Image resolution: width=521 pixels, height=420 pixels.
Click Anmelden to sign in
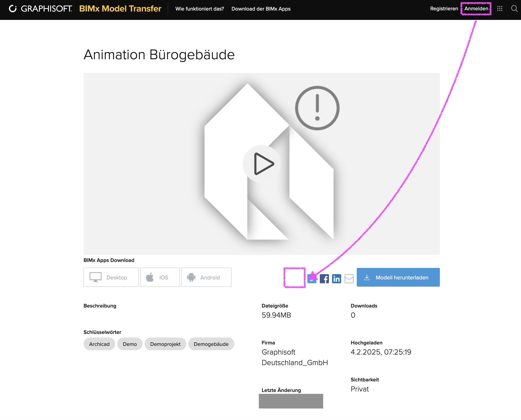pos(476,9)
